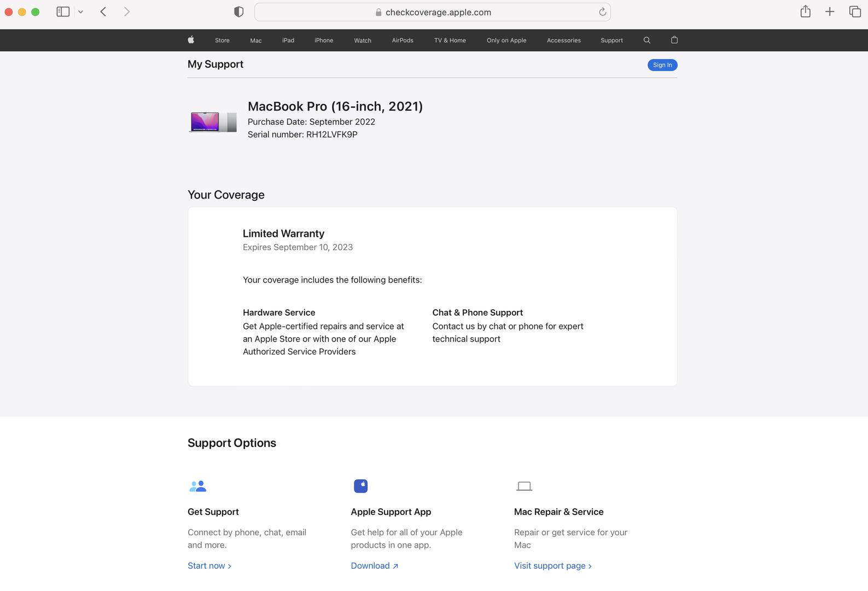The height and width of the screenshot is (591, 868).
Task: Click the lock icon in the address bar
Action: coord(378,12)
